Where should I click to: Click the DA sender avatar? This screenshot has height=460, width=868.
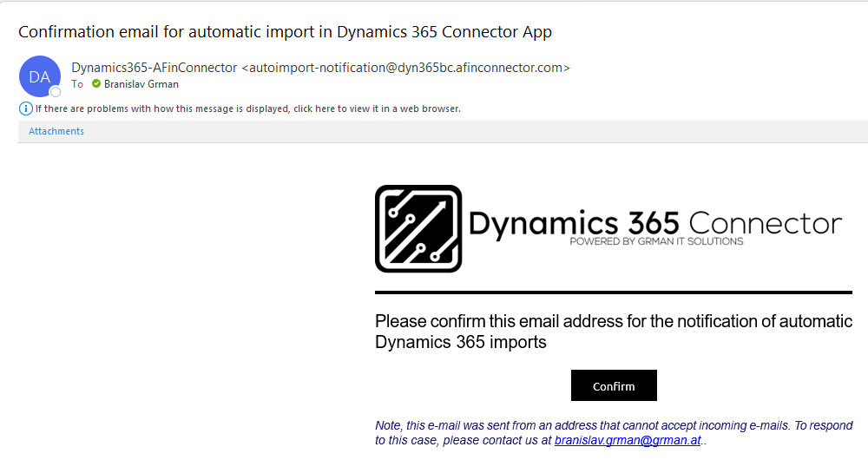40,76
